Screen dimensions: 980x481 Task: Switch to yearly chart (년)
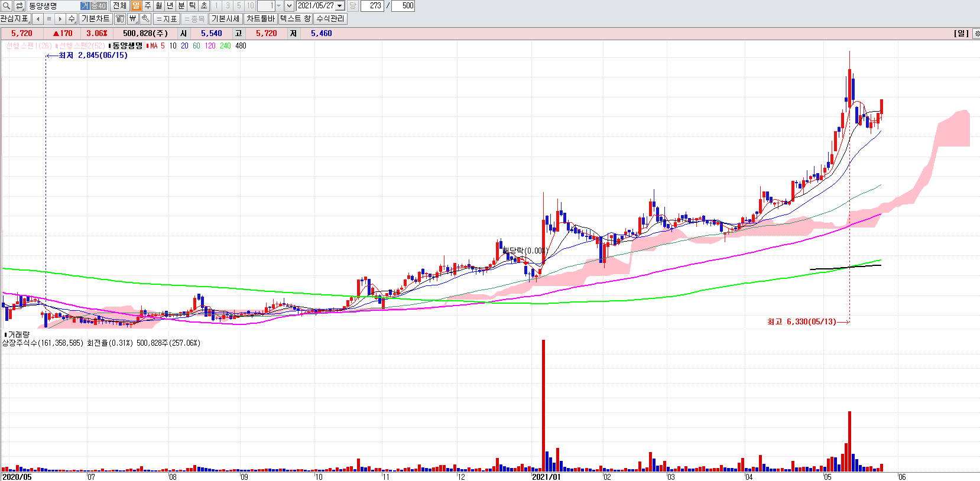pyautogui.click(x=170, y=6)
